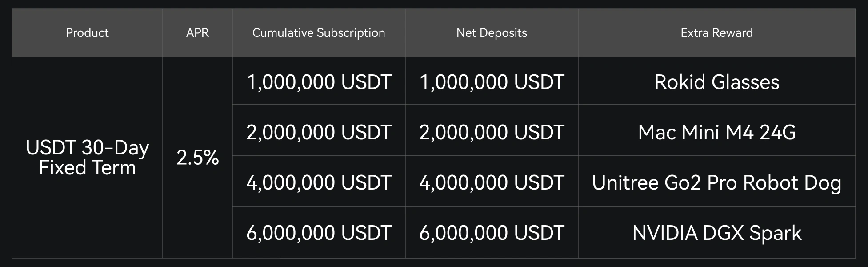Click the APR column header
The width and height of the screenshot is (868, 267).
197,33
